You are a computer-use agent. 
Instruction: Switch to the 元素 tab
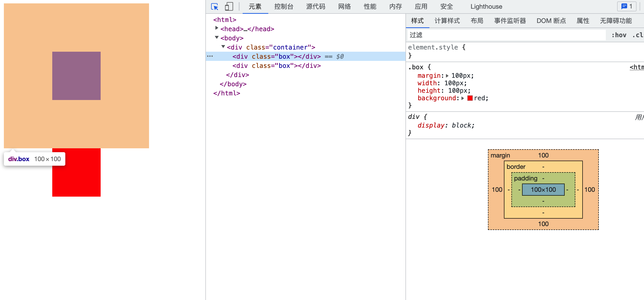255,7
